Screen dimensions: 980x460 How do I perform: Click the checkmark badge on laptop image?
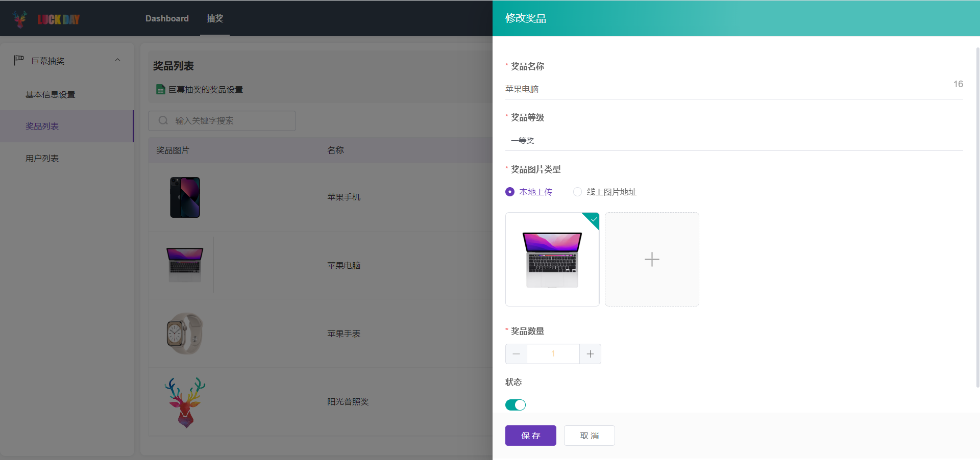pyautogui.click(x=594, y=219)
